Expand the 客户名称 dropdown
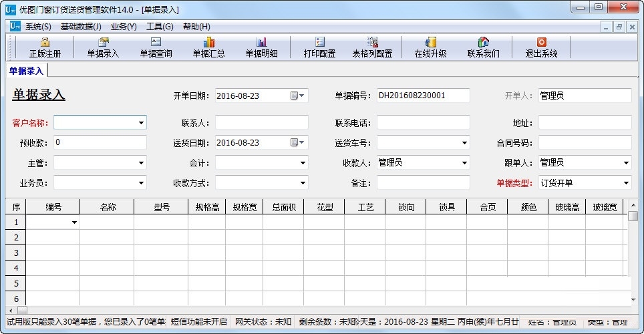 [141, 122]
